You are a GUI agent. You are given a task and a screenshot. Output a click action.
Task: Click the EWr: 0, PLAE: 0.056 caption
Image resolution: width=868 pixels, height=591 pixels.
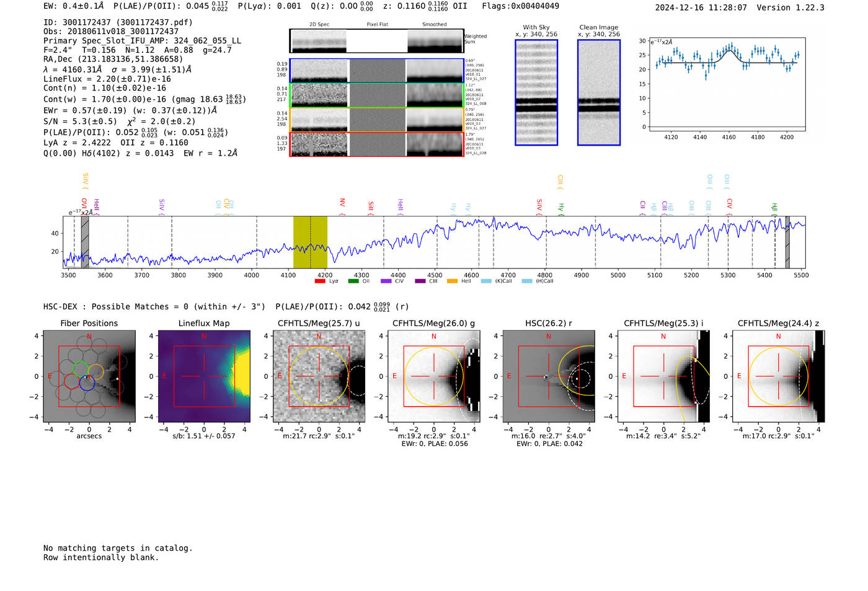[x=433, y=444]
